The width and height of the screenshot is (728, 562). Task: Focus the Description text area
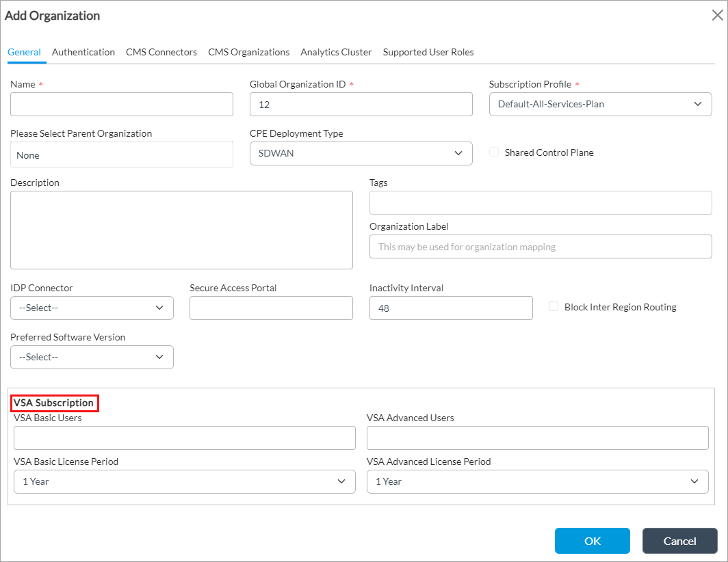[x=181, y=230]
